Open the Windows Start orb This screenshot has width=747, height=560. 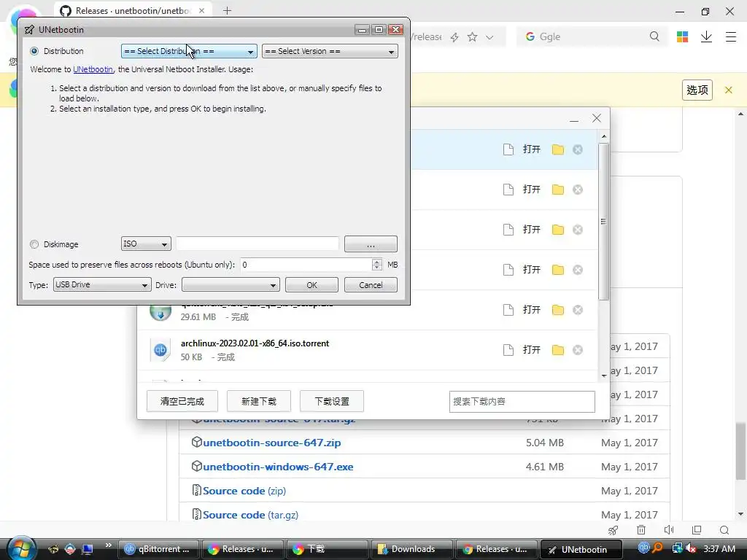coord(21,548)
